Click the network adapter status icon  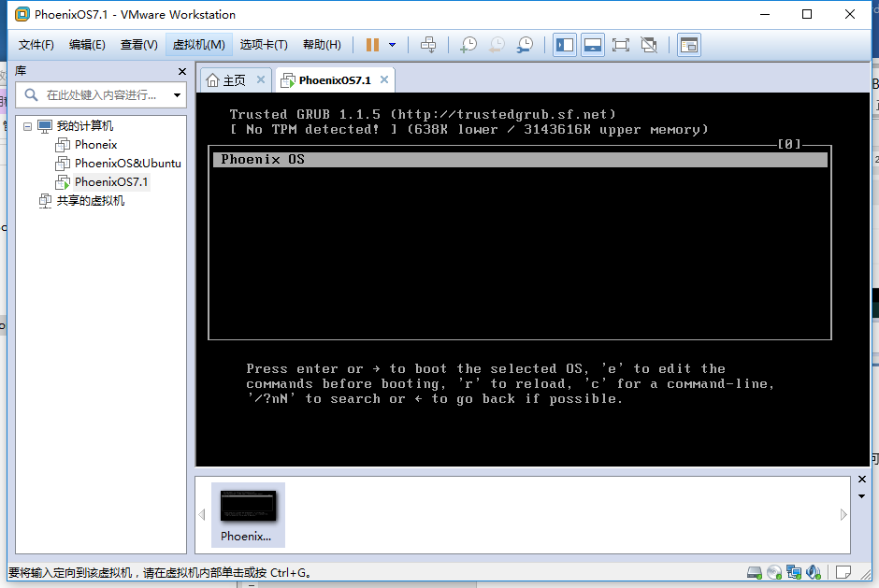[x=794, y=572]
